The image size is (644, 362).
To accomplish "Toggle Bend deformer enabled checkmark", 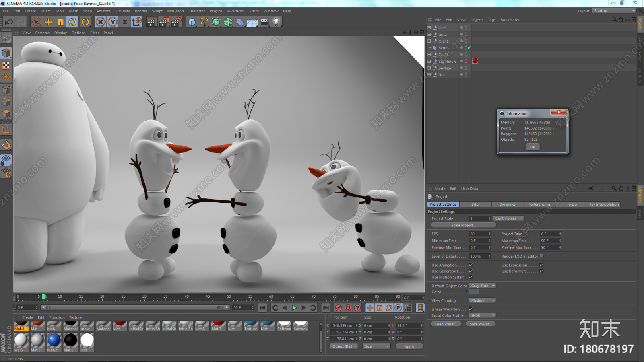I will click(x=469, y=47).
